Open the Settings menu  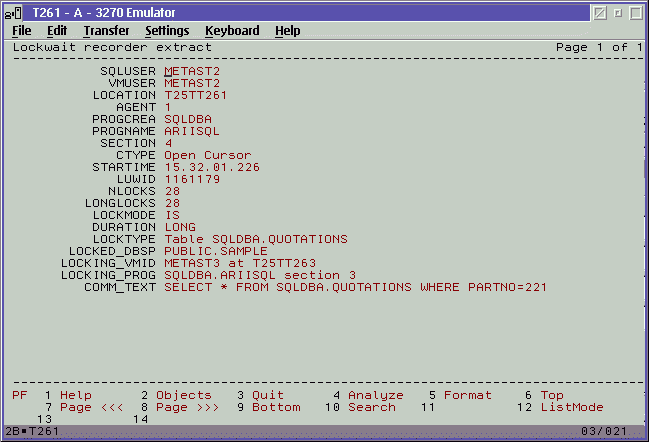tap(167, 31)
